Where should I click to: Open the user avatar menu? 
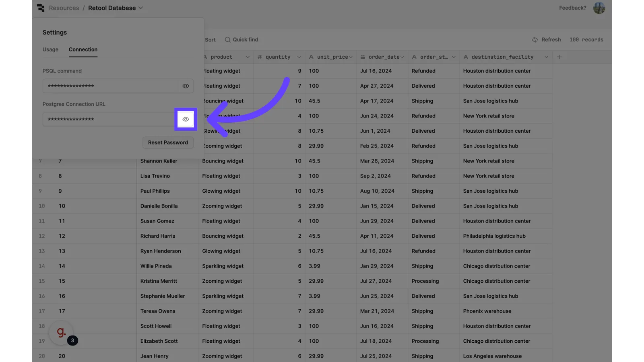click(x=599, y=8)
